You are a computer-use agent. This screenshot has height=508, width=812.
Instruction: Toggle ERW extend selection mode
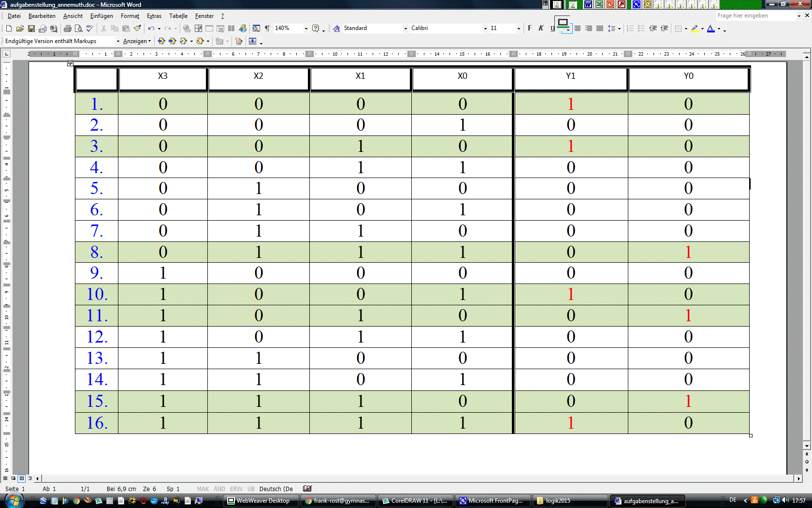[236, 489]
